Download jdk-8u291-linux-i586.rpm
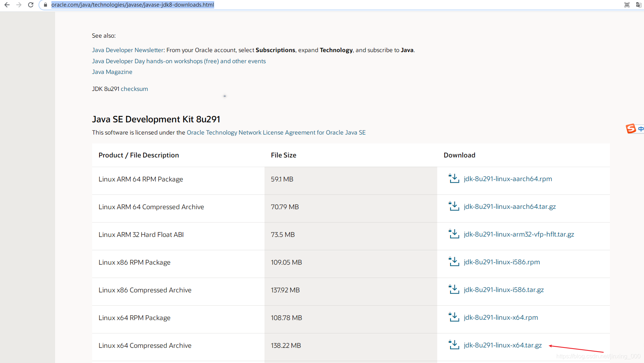The height and width of the screenshot is (363, 644). point(502,262)
